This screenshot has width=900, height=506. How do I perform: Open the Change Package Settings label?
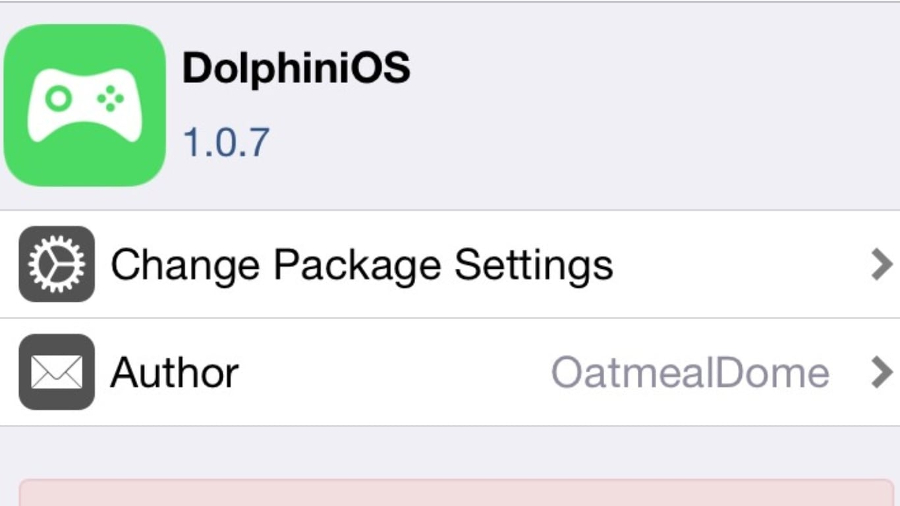pyautogui.click(x=361, y=265)
